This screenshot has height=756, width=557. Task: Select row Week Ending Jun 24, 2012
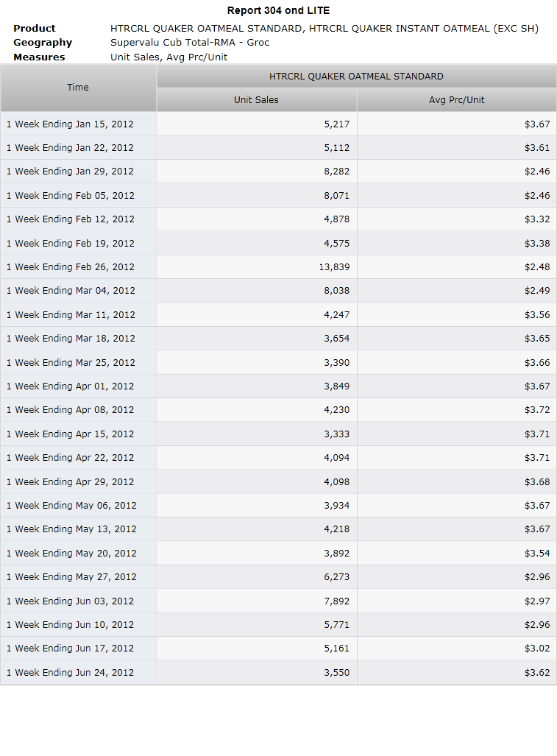(x=278, y=672)
